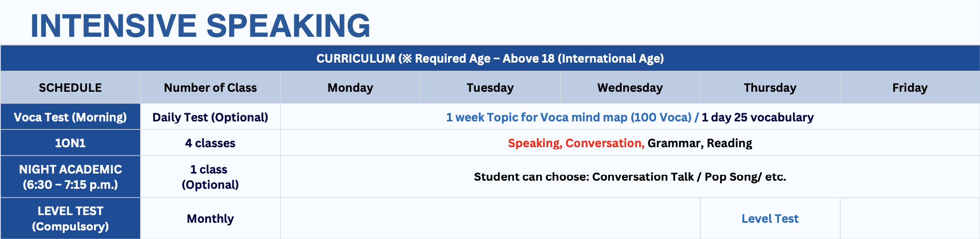Click the CURRICULUM Required Age header banner
The height and width of the screenshot is (239, 980).
[490, 58]
